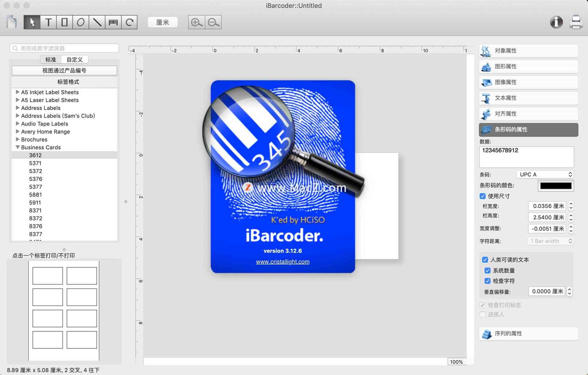Click the 标签格式 column header
The height and width of the screenshot is (375, 588).
coord(64,82)
